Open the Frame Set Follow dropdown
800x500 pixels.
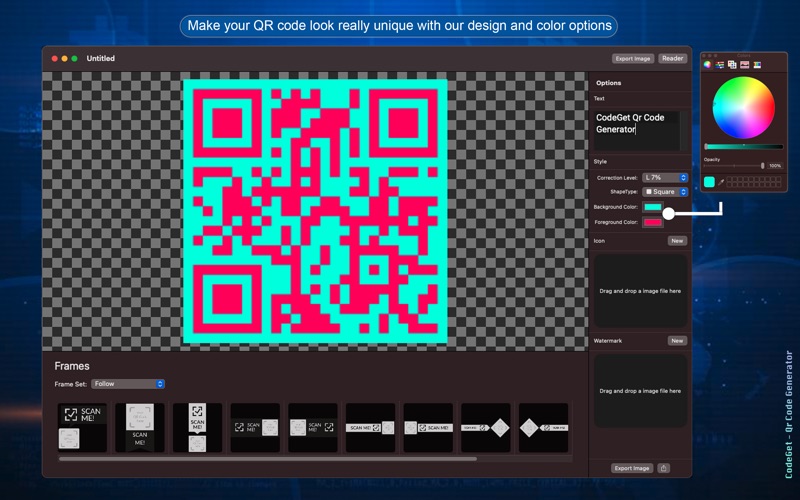tap(128, 384)
